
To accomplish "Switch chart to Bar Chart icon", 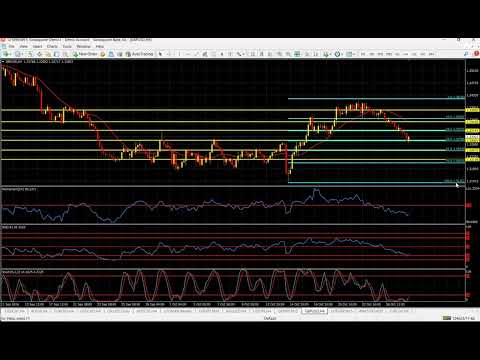I will click(x=253, y=54).
